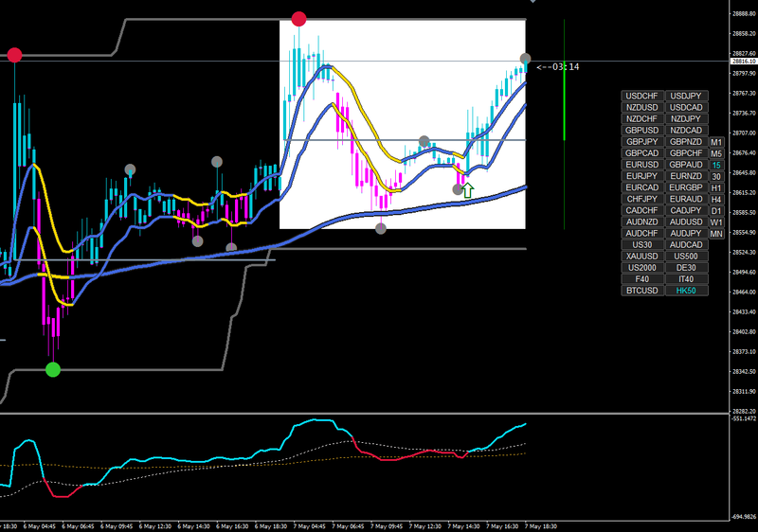Select the active HK50 symbol button
Screen dimensions: 758x532
(x=686, y=290)
